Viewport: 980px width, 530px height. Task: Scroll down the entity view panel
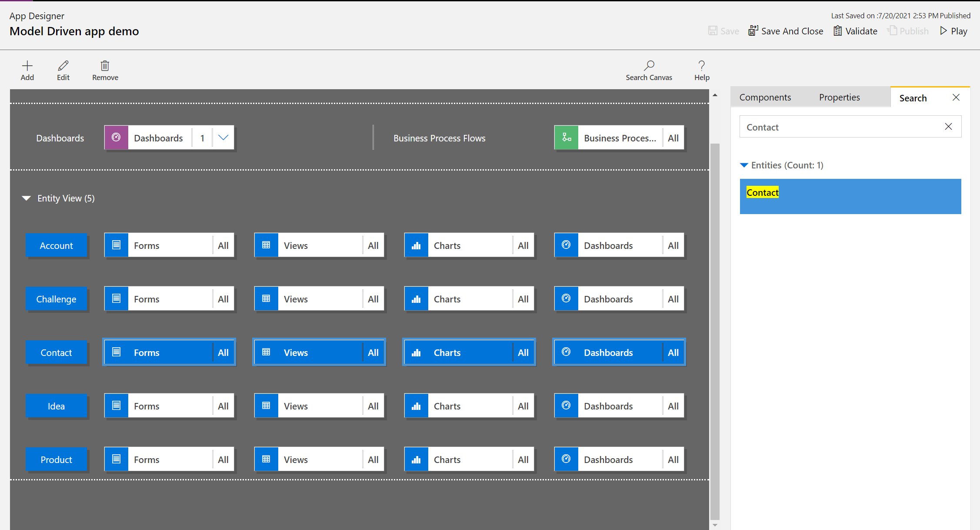pyautogui.click(x=715, y=526)
